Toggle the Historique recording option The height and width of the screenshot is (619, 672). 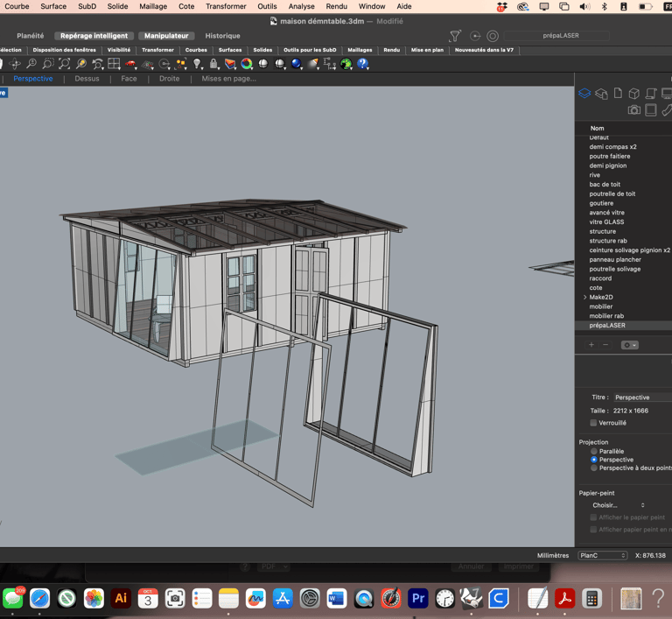click(222, 36)
